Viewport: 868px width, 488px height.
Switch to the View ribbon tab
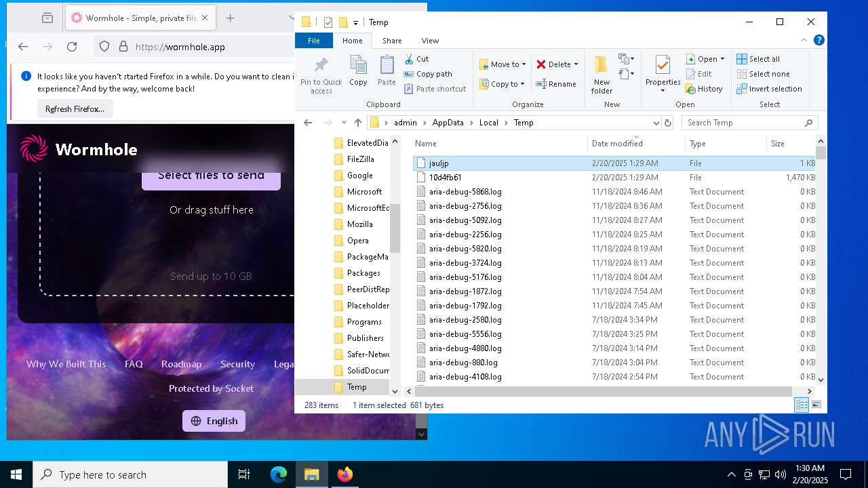(x=430, y=41)
